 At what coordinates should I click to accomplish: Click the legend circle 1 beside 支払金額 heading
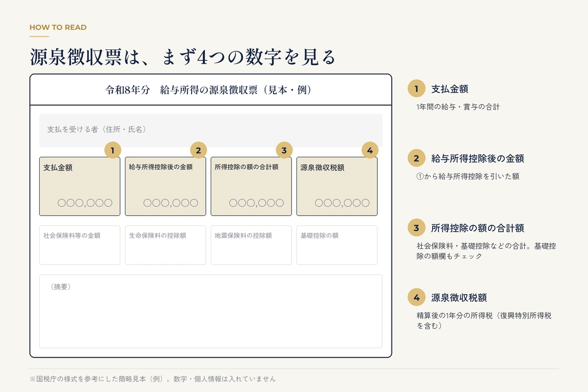click(x=416, y=89)
